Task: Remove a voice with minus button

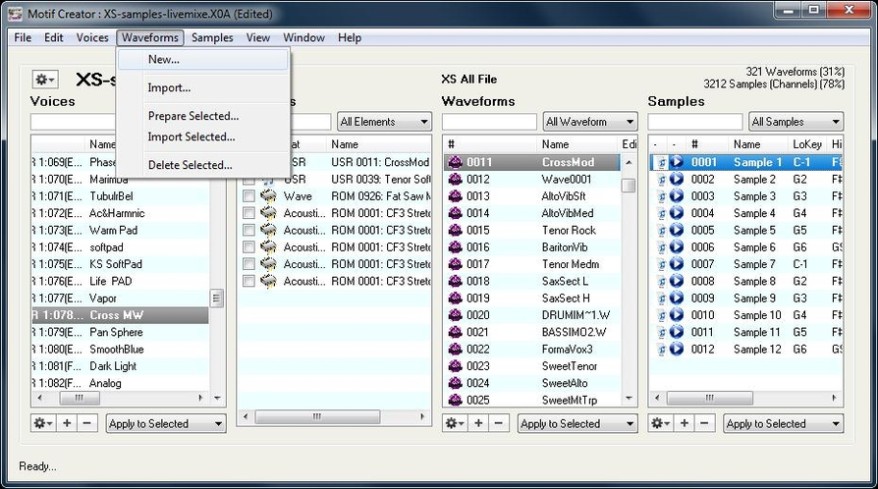Action: tap(87, 423)
